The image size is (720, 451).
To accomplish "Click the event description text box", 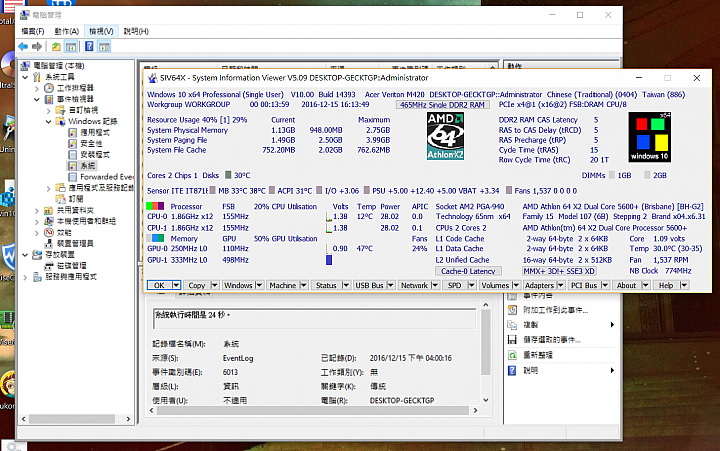I will coord(315,319).
